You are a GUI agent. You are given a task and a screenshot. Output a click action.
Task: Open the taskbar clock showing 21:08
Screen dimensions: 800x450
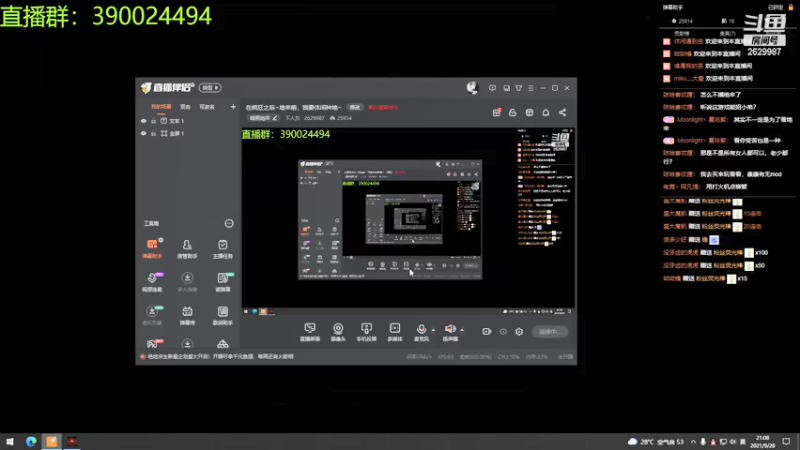(x=762, y=442)
